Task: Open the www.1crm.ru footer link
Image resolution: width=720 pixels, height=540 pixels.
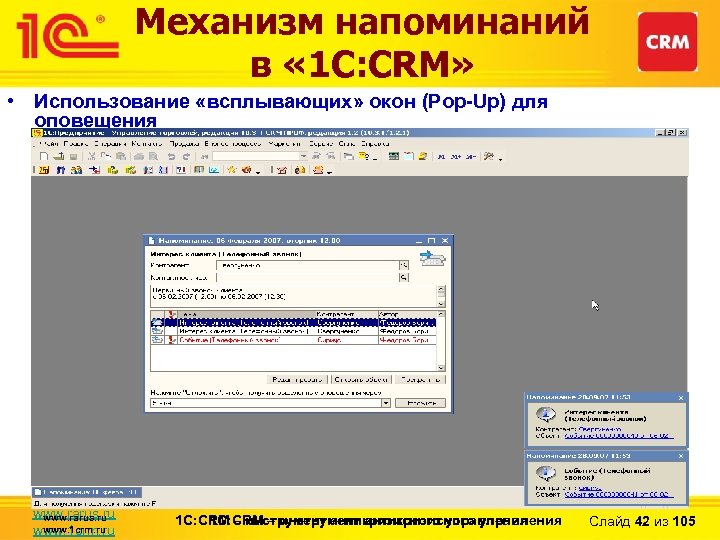Action: (x=73, y=530)
